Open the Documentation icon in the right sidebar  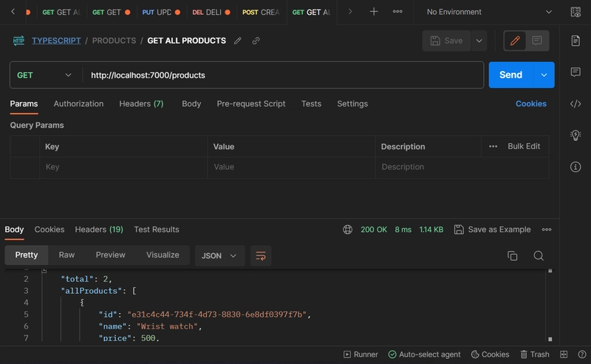tap(575, 41)
